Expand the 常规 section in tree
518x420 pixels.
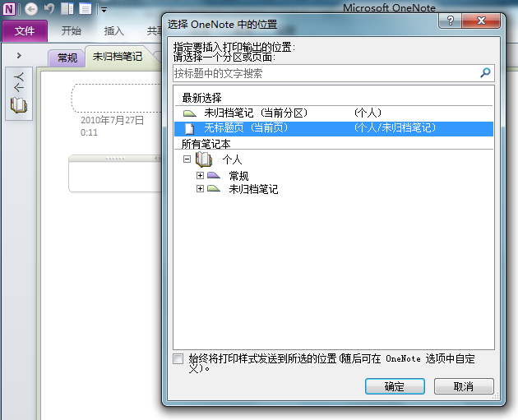pyautogui.click(x=200, y=175)
